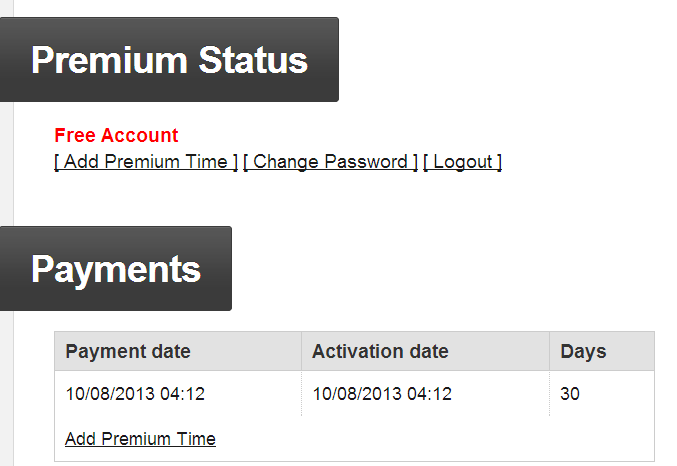The image size is (677, 466).
Task: Click the word Premium in the top heading
Action: 109,60
